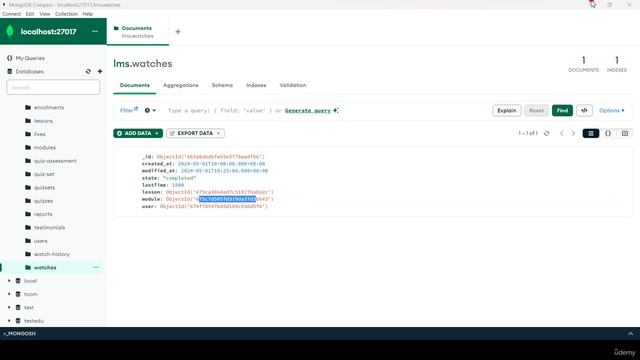Select the local database entry
Viewport: 640px width, 360px height.
(30, 281)
